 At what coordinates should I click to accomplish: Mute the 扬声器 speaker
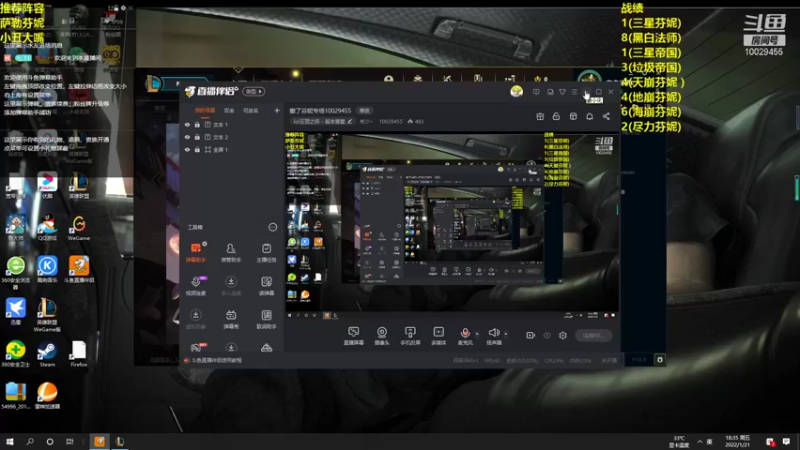(493, 336)
